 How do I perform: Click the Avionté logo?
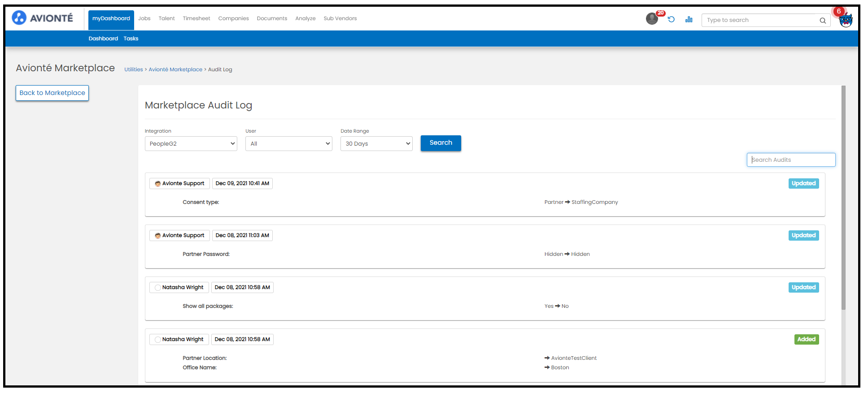tap(43, 18)
